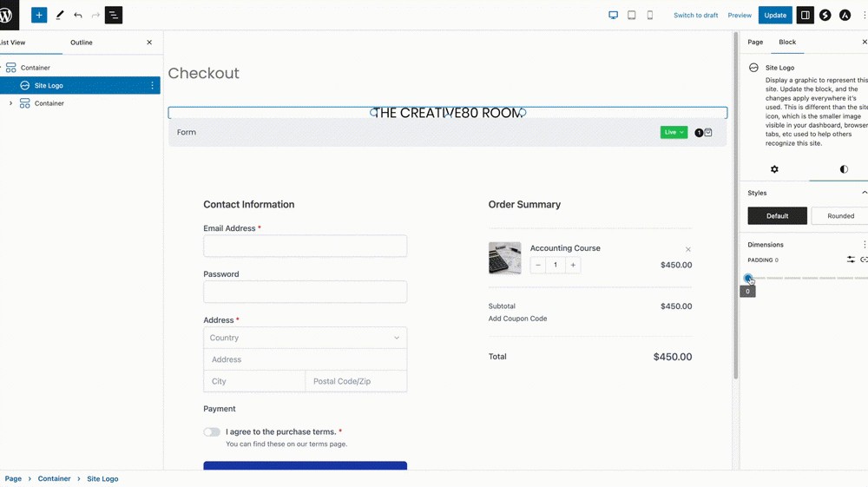Switch to the Page tab
This screenshot has width=868, height=487.
[x=755, y=43]
